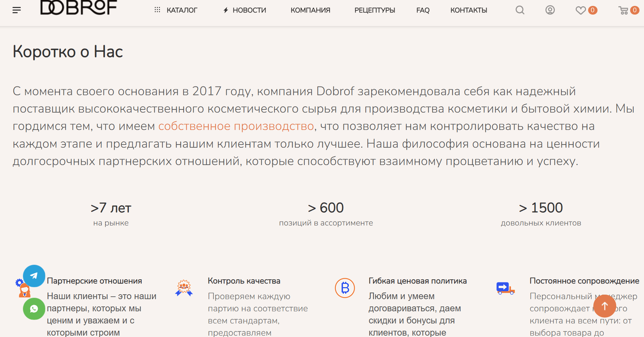644x337 pixels.
Task: Click the > 1500 statistic
Action: [x=541, y=208]
